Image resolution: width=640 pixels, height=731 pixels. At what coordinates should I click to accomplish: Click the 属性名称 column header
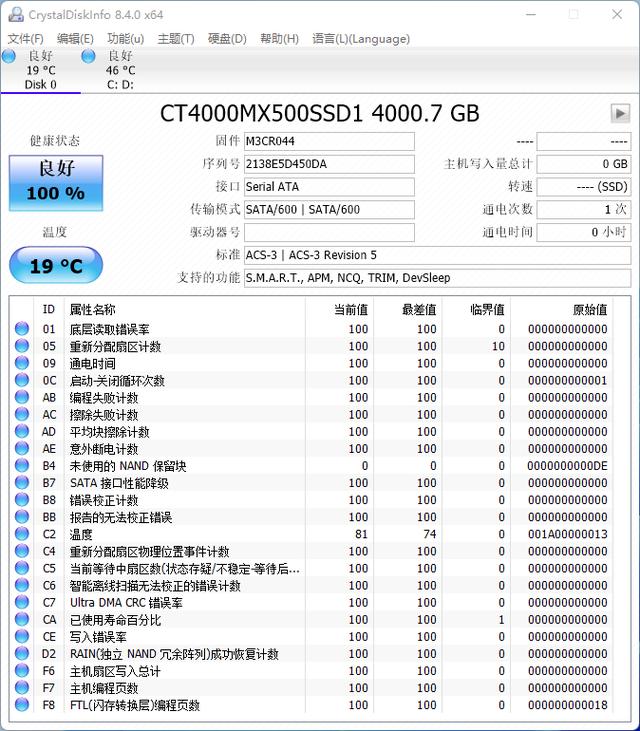coord(92,310)
